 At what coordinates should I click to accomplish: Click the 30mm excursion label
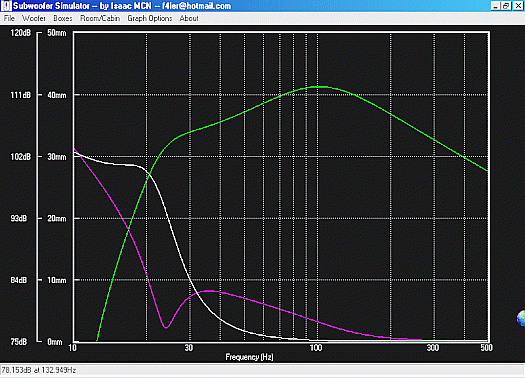pyautogui.click(x=57, y=157)
